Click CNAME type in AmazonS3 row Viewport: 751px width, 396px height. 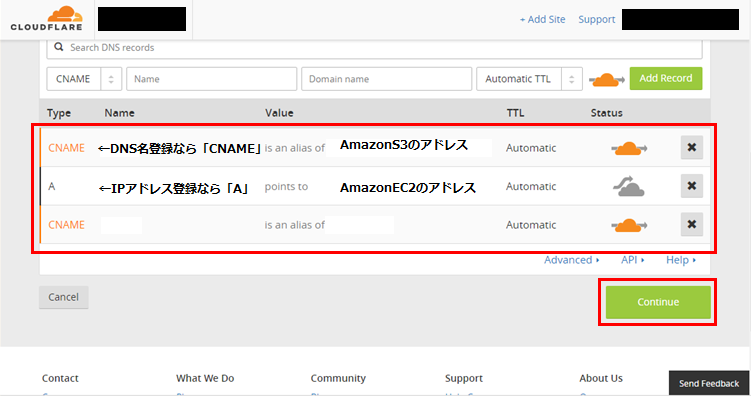[66, 148]
